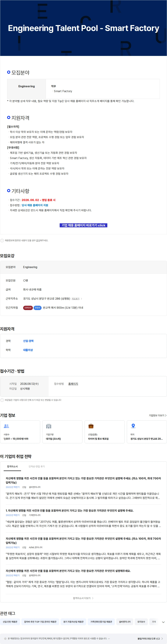
Task: Click the 2026.08.12(수) start date
Action: pyautogui.click(x=29, y=384)
